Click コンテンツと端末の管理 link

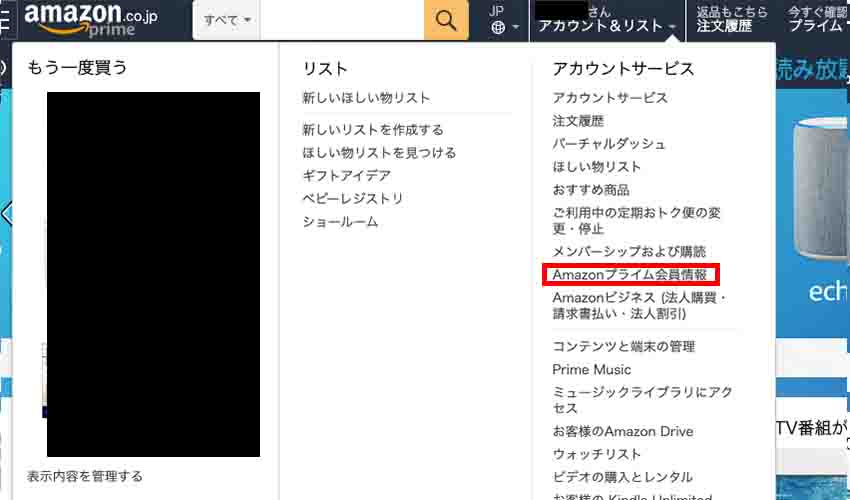point(624,347)
